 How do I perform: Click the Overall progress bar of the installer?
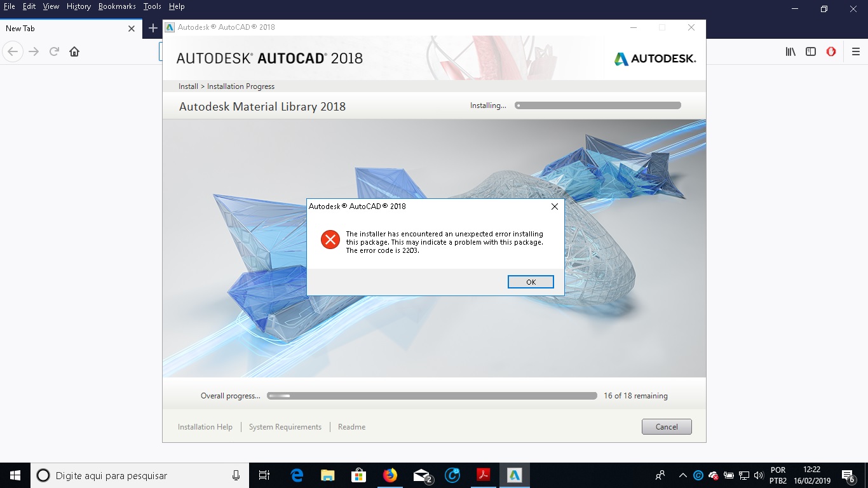point(432,395)
